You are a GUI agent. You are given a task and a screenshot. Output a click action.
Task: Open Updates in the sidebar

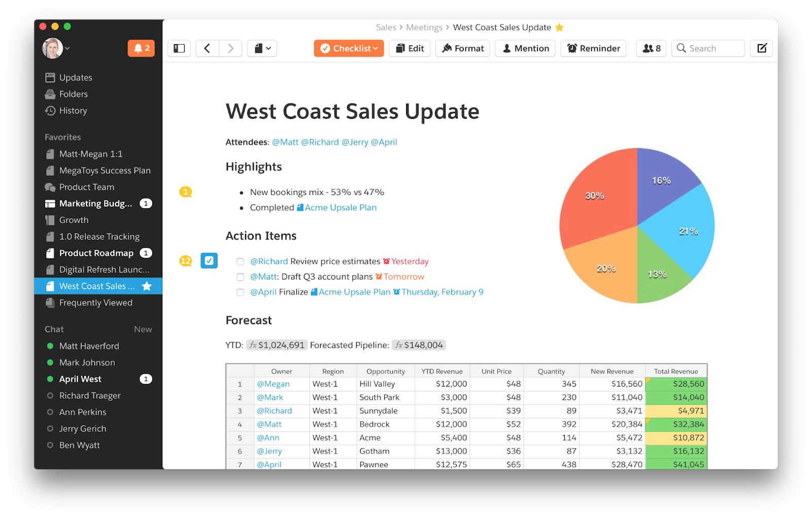(x=75, y=77)
